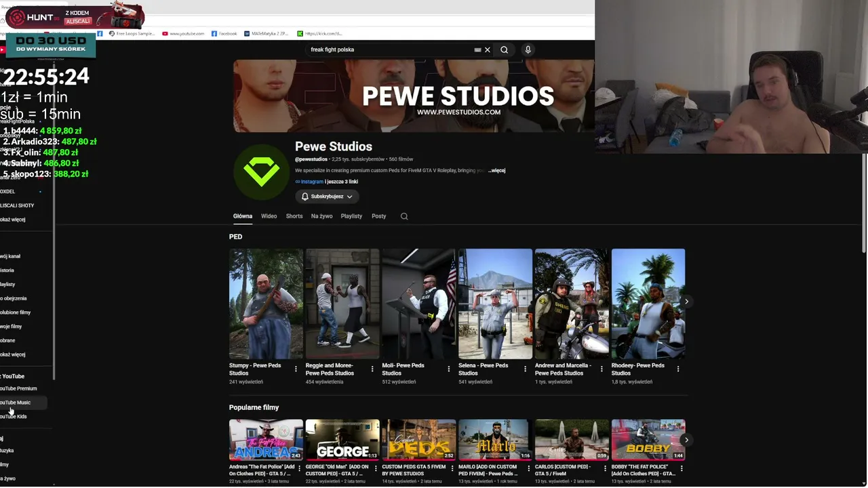Search within the Pewe Studios channel
The width and height of the screenshot is (868, 488).
pyautogui.click(x=404, y=216)
